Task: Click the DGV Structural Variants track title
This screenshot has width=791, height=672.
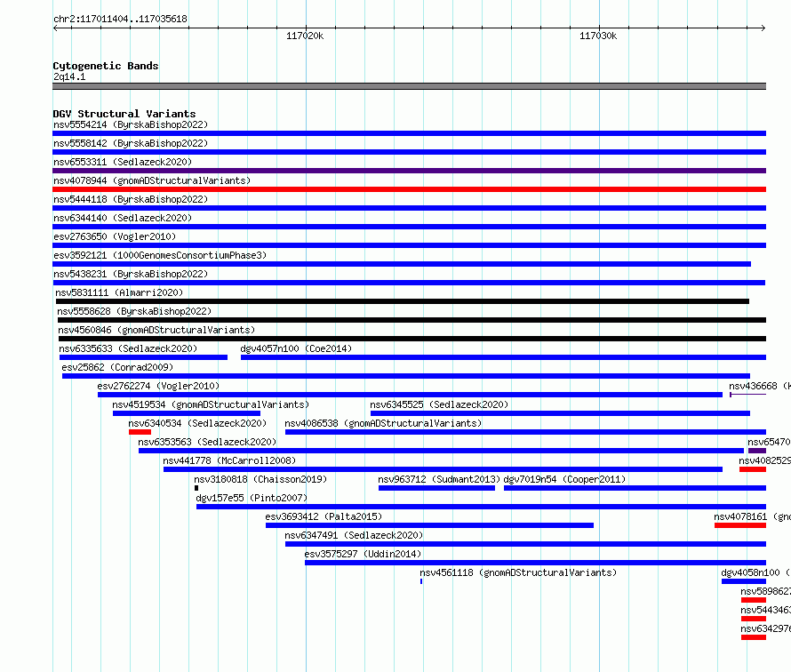Action: coord(124,114)
